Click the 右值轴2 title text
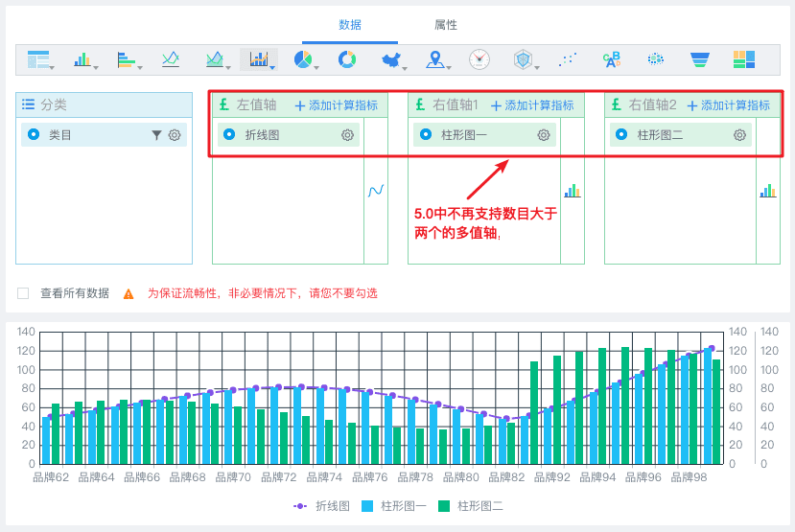This screenshot has width=795, height=532. click(x=652, y=104)
